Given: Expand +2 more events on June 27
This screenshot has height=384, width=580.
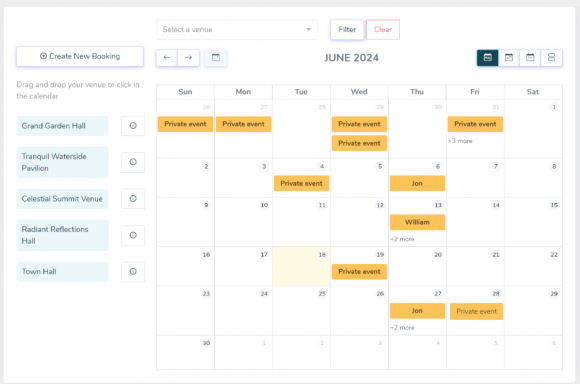Looking at the screenshot, I should [x=402, y=327].
